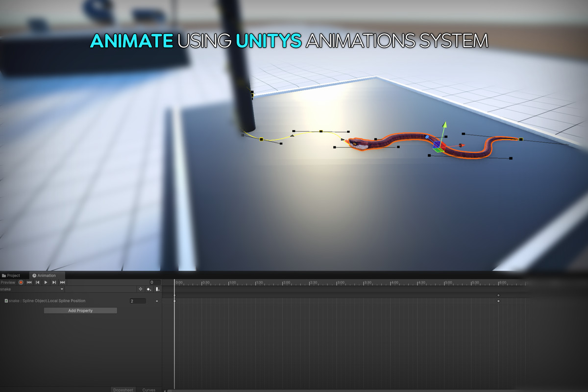Click the timeline horizontal scrollbar left arrow
The width and height of the screenshot is (588, 392).
[165, 391]
